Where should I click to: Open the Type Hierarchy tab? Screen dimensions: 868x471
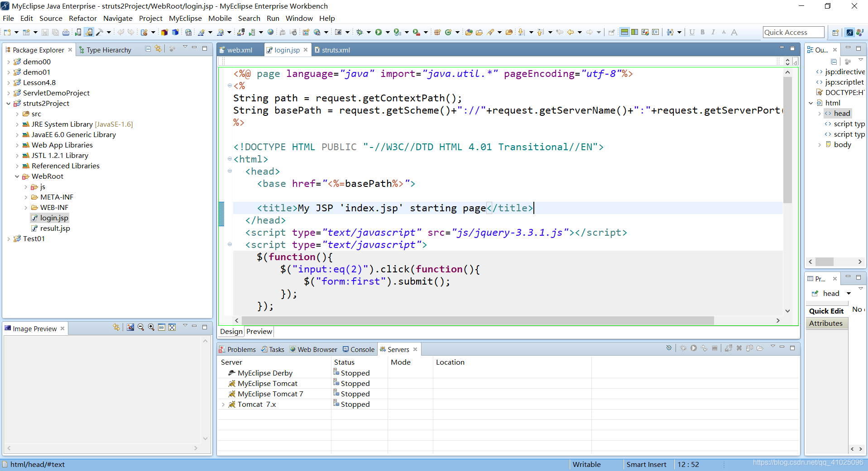click(x=105, y=50)
